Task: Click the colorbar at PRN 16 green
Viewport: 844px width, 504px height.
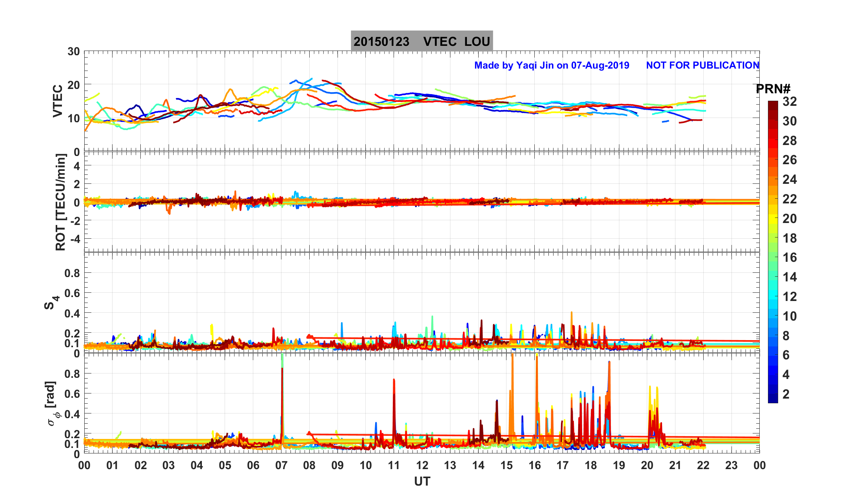Action: (773, 257)
